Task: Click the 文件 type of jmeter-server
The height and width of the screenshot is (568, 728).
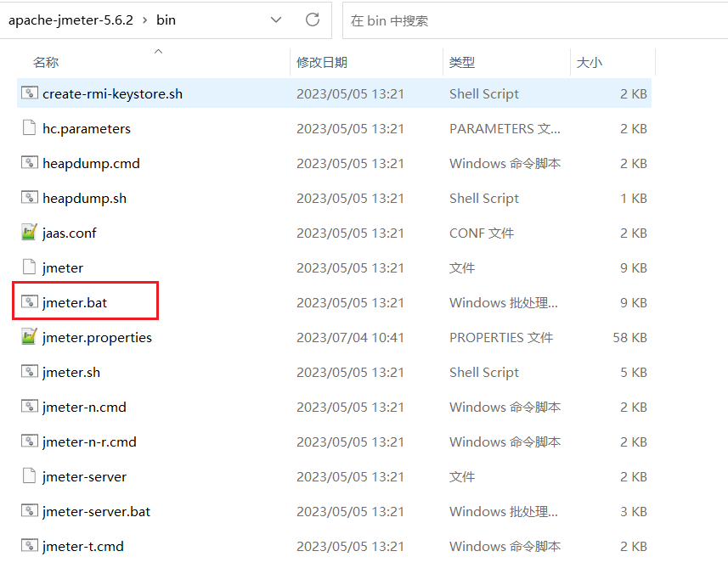Action: pyautogui.click(x=462, y=476)
